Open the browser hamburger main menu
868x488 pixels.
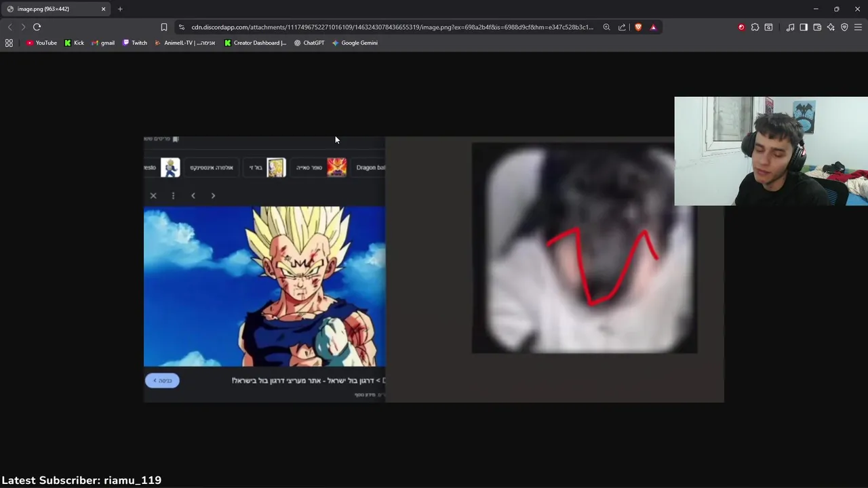(x=858, y=27)
